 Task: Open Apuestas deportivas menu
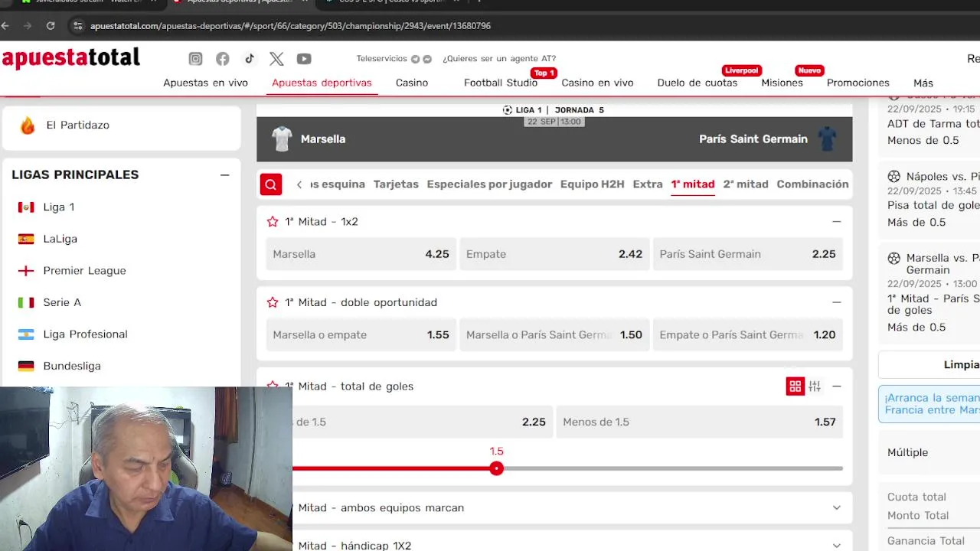click(x=322, y=83)
